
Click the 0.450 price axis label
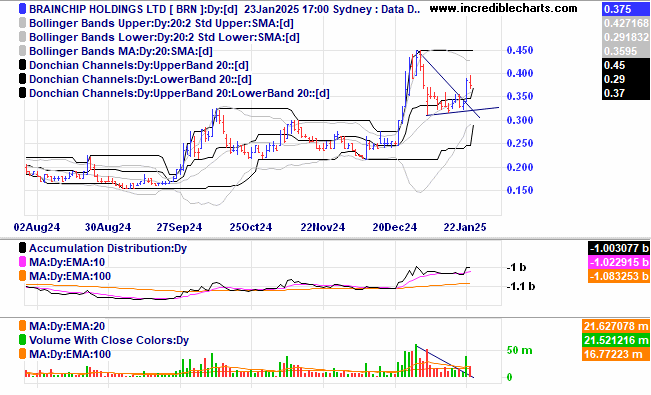coord(520,50)
